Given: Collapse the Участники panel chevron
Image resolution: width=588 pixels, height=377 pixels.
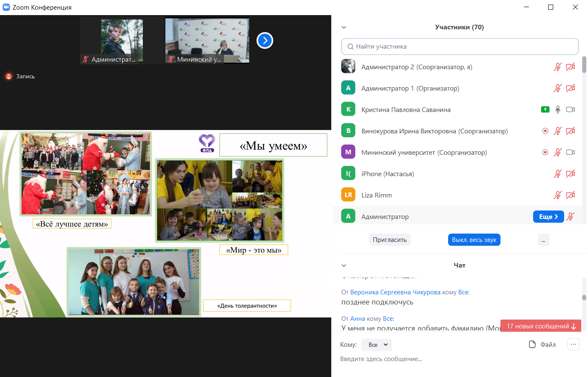Looking at the screenshot, I should pyautogui.click(x=344, y=27).
